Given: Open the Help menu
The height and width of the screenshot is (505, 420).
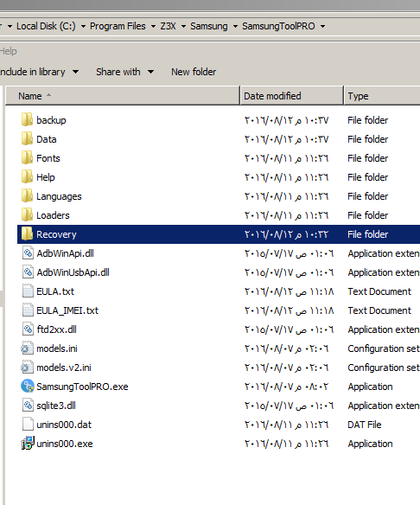Looking at the screenshot, I should tap(9, 51).
